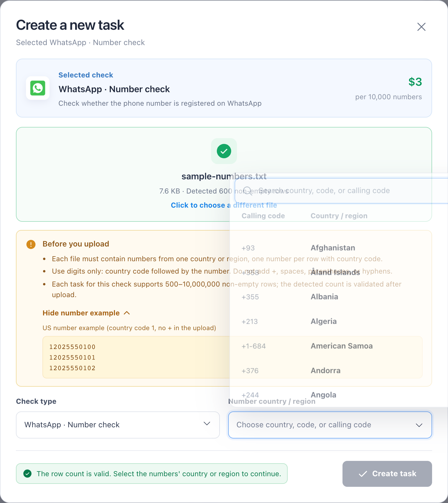
Task: Collapse the Hide number example section
Action: coord(86,313)
